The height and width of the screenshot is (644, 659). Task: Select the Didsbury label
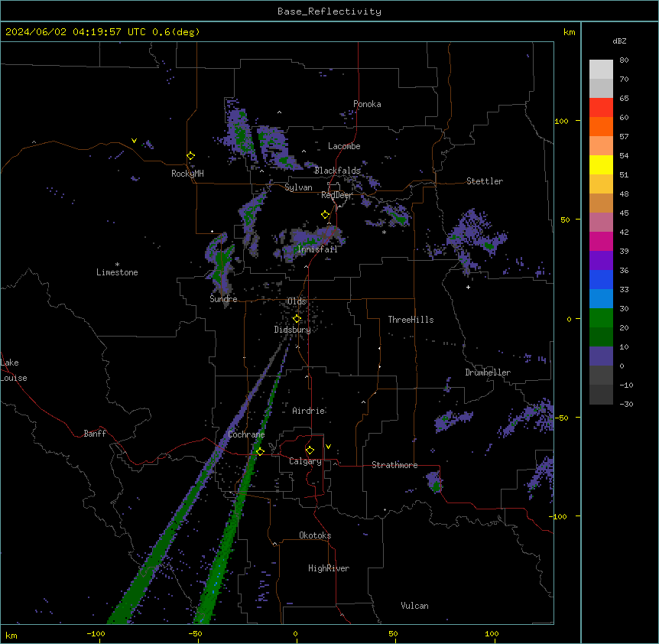pyautogui.click(x=293, y=330)
